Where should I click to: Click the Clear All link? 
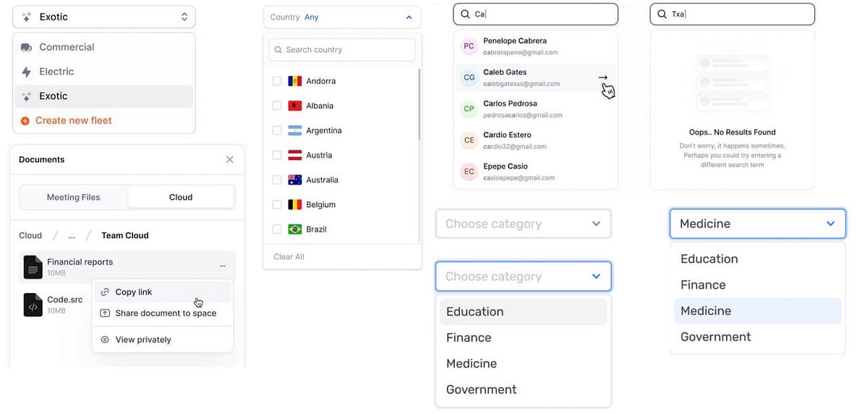(x=289, y=257)
